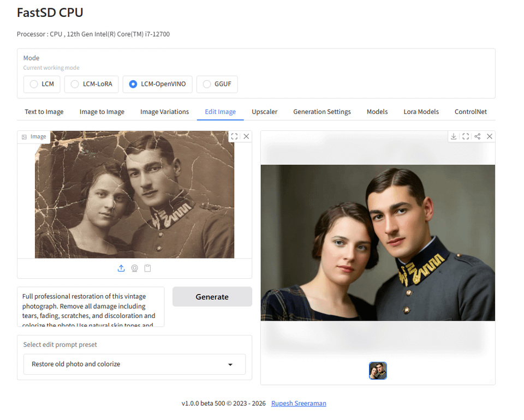
Task: Go to the Models tab
Action: 377,112
